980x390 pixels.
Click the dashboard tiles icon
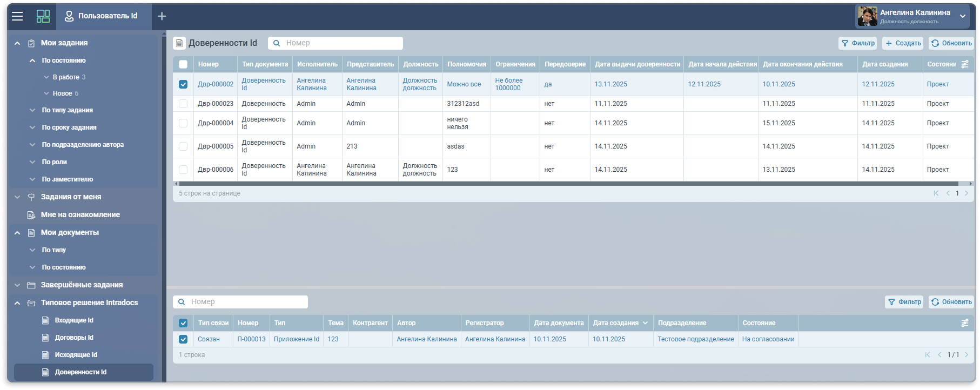click(43, 16)
